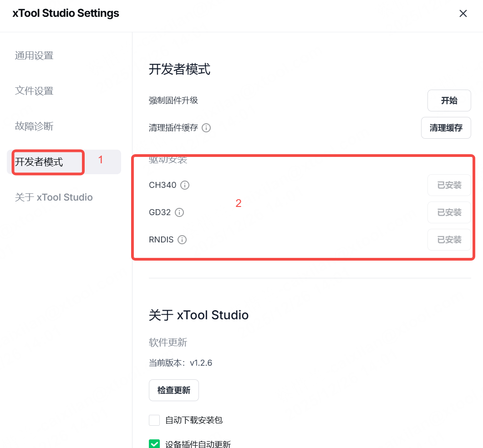Screen dimensions: 483x448
Task: Open 关于 xTool Studio in sidebar
Action: coord(54,197)
